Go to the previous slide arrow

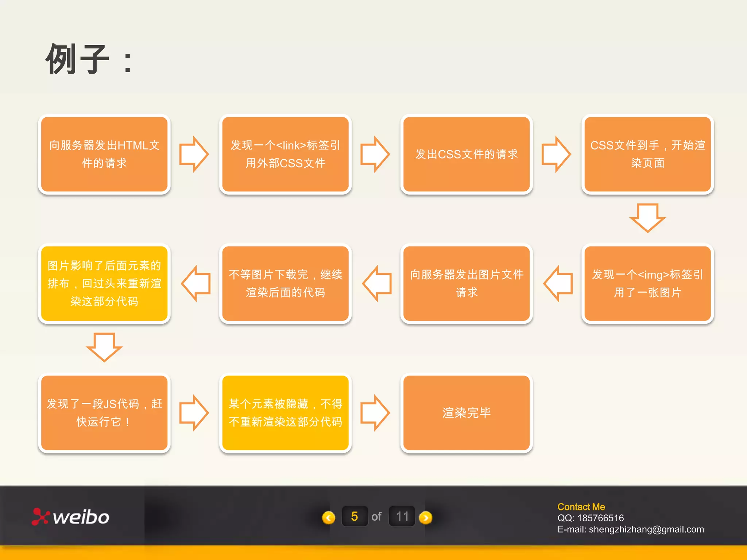329,517
